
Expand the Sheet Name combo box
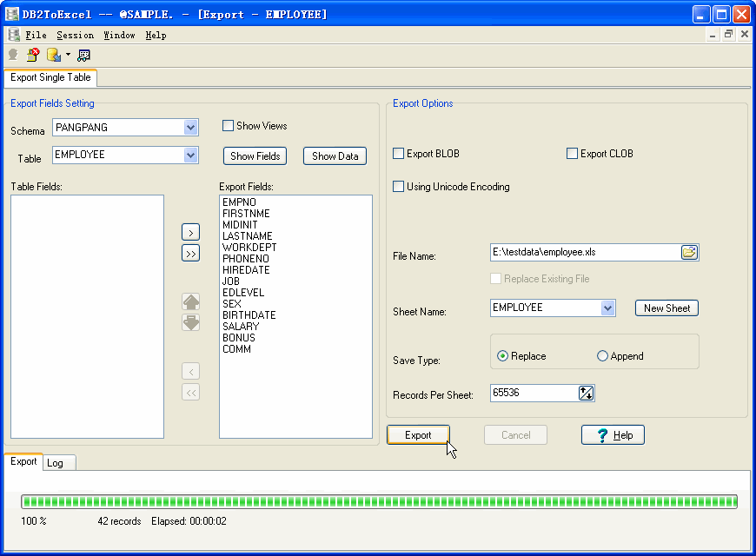coord(607,308)
